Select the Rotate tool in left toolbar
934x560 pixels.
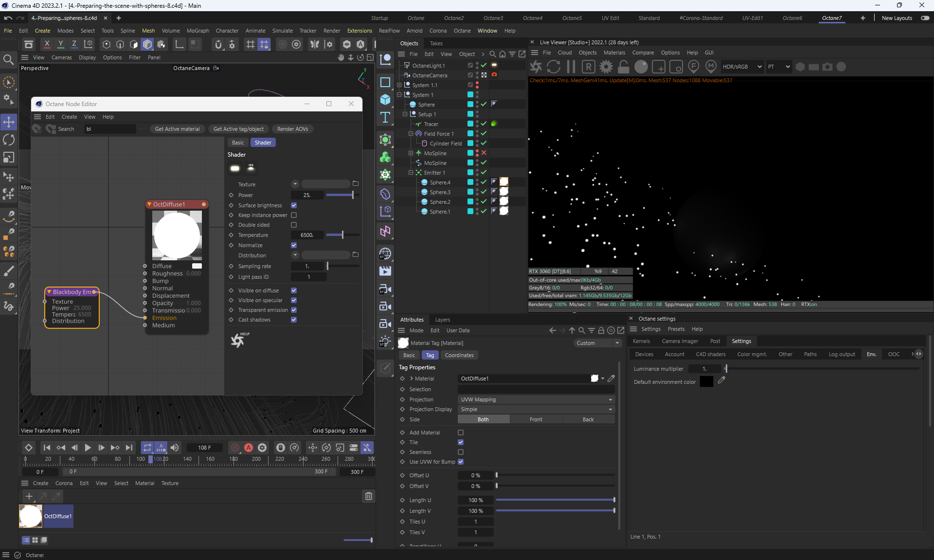tap(9, 140)
